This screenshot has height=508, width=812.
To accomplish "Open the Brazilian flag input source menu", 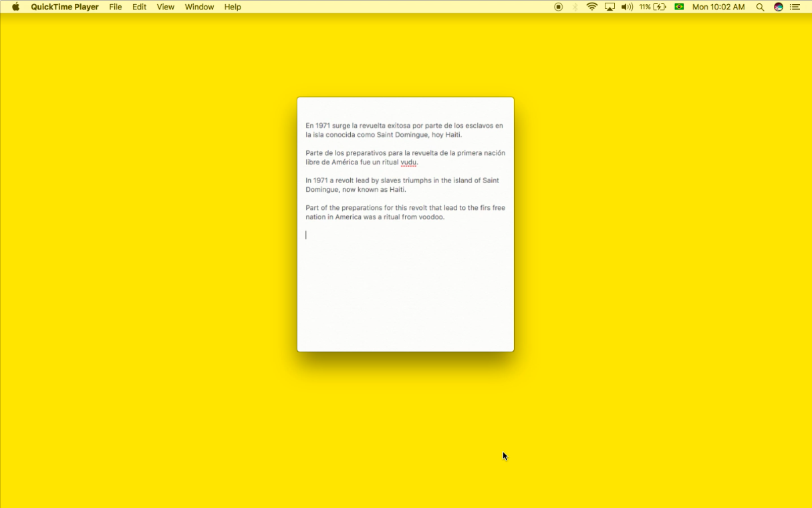I will click(x=679, y=7).
